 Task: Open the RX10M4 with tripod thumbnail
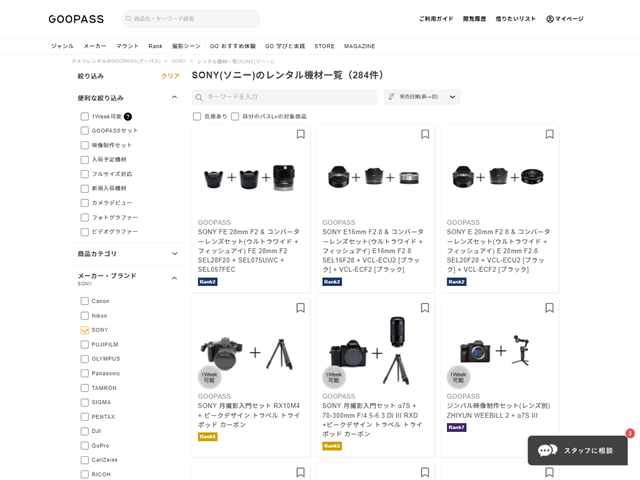(x=247, y=353)
